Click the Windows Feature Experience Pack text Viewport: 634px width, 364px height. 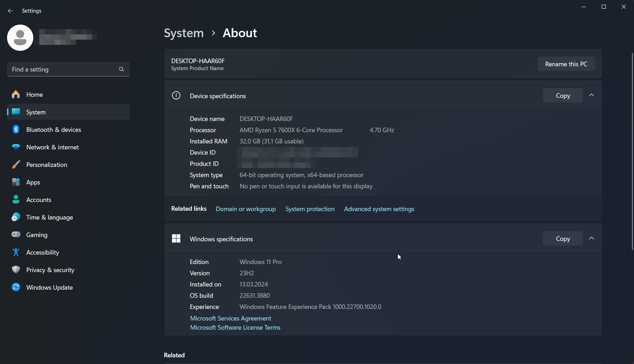click(x=311, y=307)
